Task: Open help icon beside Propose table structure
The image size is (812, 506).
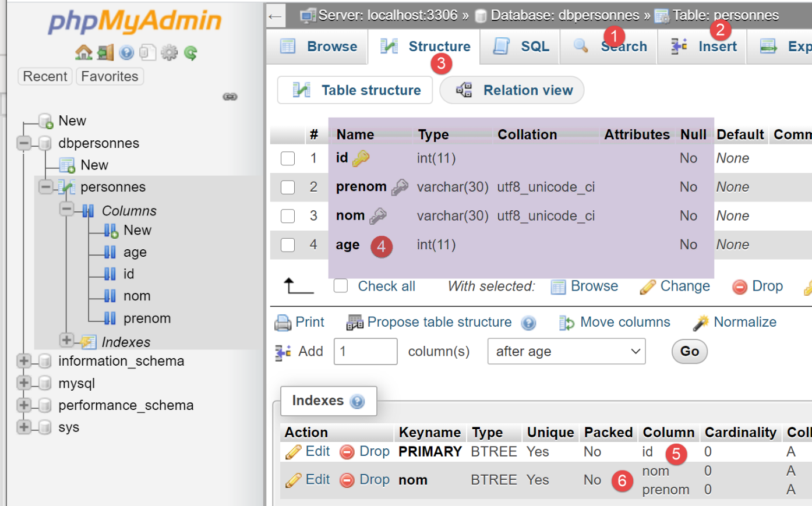Action: [x=528, y=323]
